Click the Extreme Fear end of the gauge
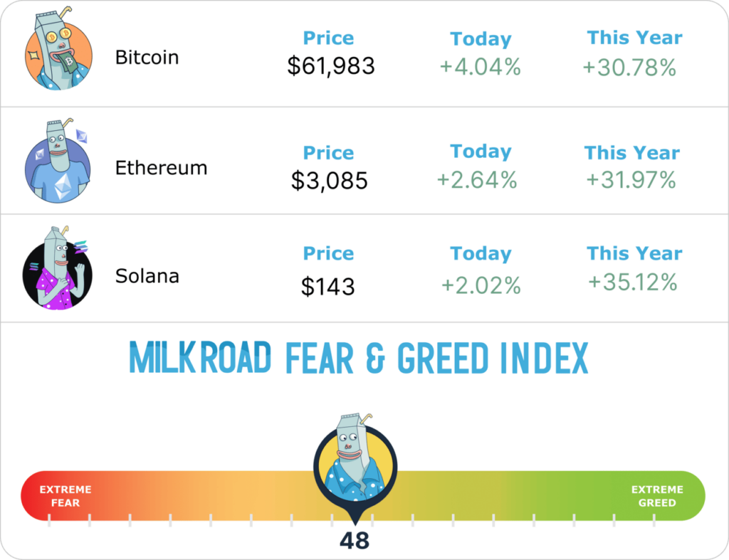The image size is (729, 560). pos(65,496)
